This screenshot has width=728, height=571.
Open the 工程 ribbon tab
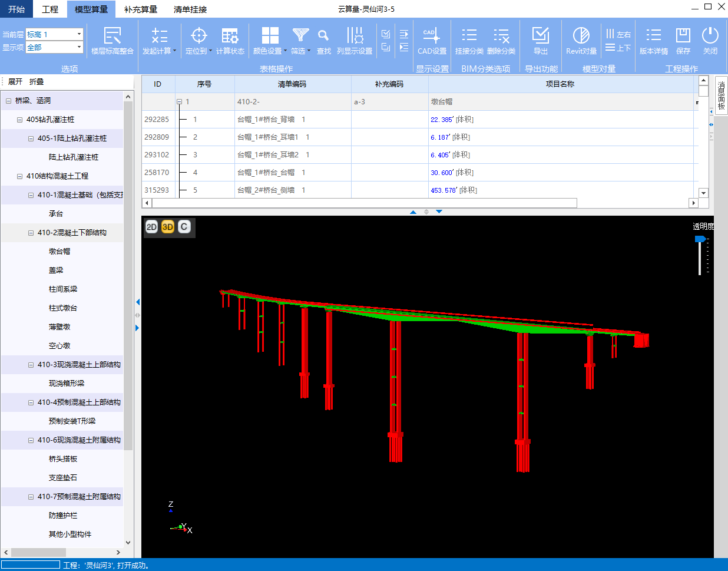pyautogui.click(x=50, y=9)
